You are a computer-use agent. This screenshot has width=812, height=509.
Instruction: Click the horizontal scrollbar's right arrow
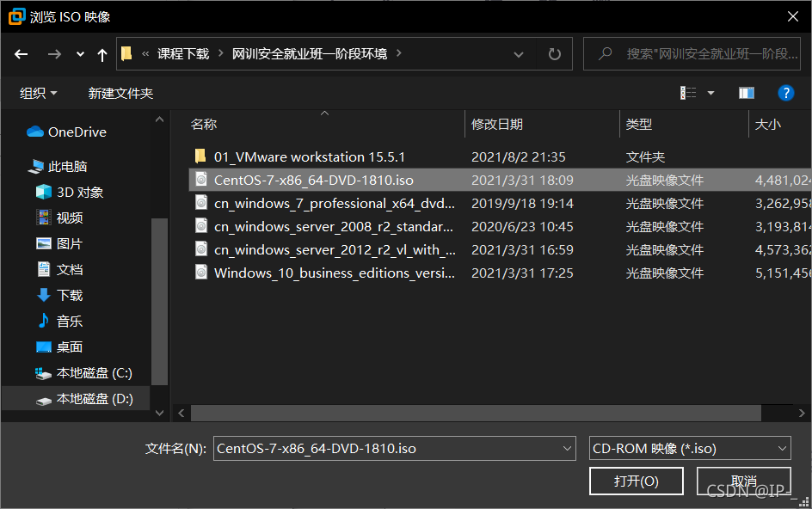click(x=802, y=414)
